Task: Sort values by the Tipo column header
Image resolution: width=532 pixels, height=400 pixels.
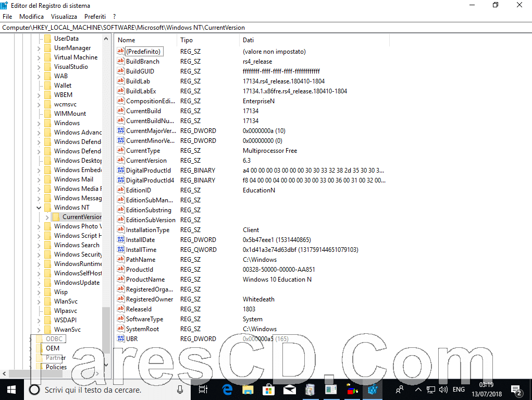Action: click(x=208, y=40)
